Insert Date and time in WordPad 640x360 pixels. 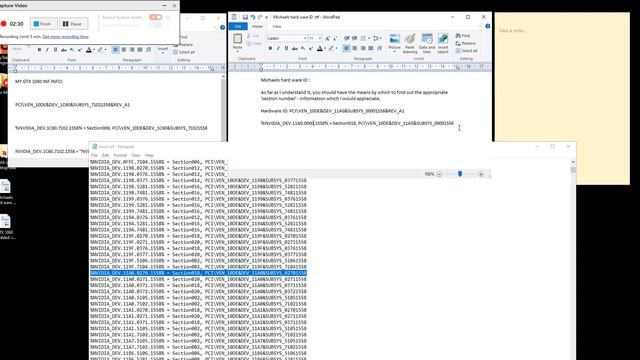pyautogui.click(x=427, y=43)
